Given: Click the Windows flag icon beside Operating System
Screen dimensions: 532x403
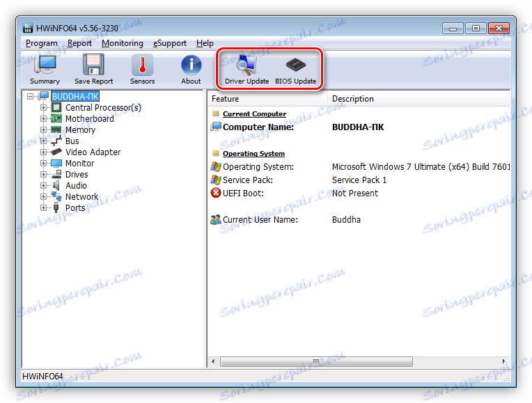Looking at the screenshot, I should tap(216, 166).
